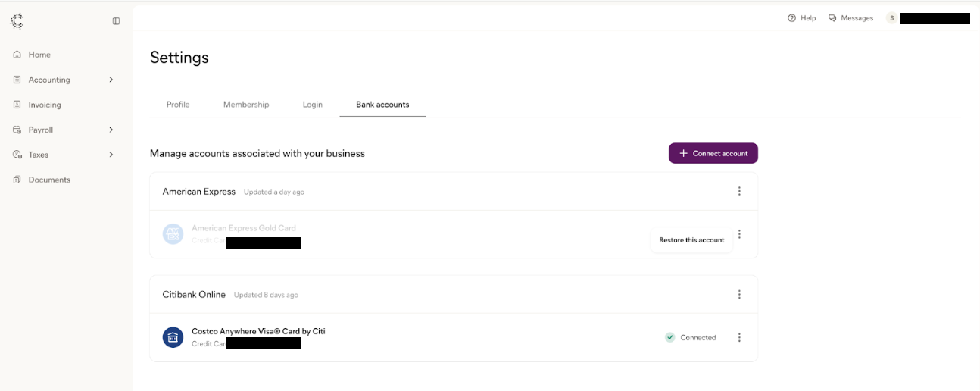Switch to the Membership tab
The image size is (980, 391).
pos(246,105)
